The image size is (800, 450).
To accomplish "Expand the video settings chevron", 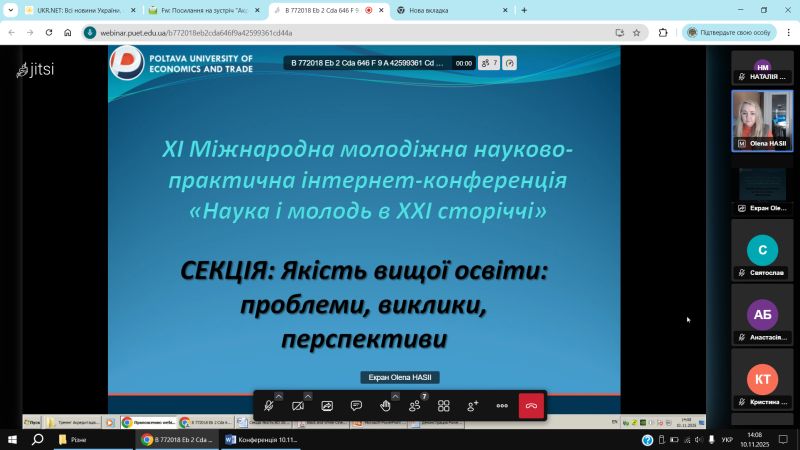I will (308, 396).
